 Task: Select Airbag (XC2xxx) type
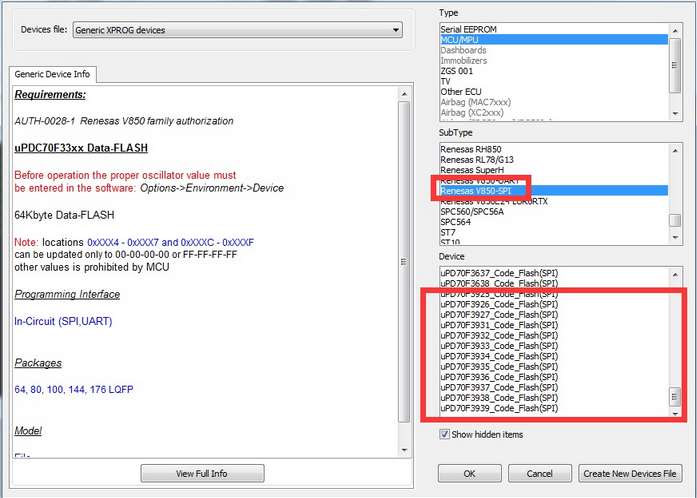tap(553, 112)
